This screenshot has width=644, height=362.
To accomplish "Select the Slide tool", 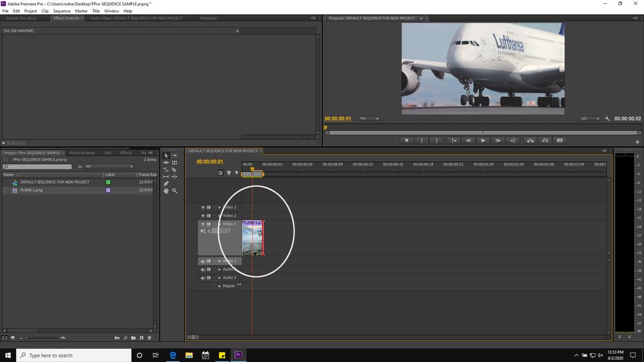I will coord(175,176).
